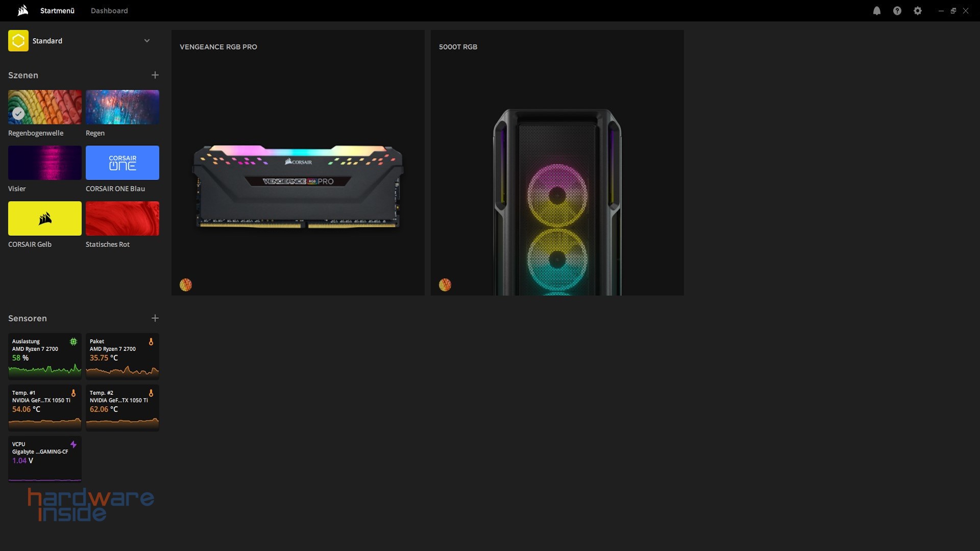
Task: Click the yellow Standard profile icon
Action: [18, 41]
